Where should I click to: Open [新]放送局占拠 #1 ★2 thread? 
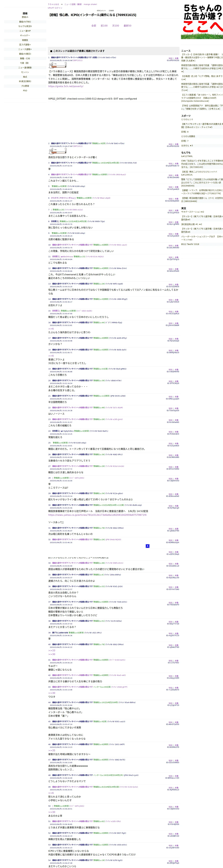192,224
